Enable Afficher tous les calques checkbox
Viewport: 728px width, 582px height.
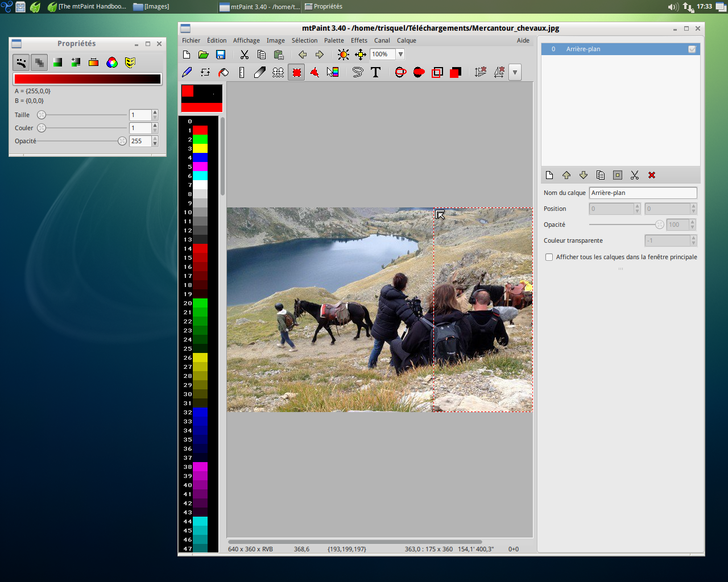(x=549, y=257)
